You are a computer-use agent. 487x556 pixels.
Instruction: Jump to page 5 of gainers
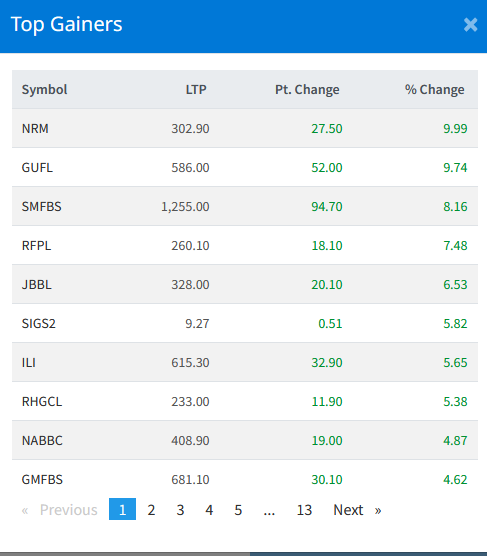(x=238, y=510)
